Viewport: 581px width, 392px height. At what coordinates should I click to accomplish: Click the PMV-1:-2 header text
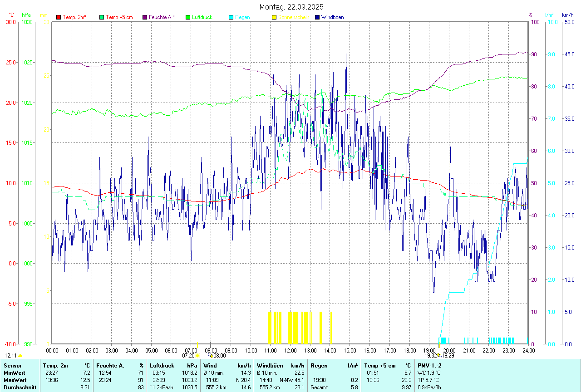429,365
